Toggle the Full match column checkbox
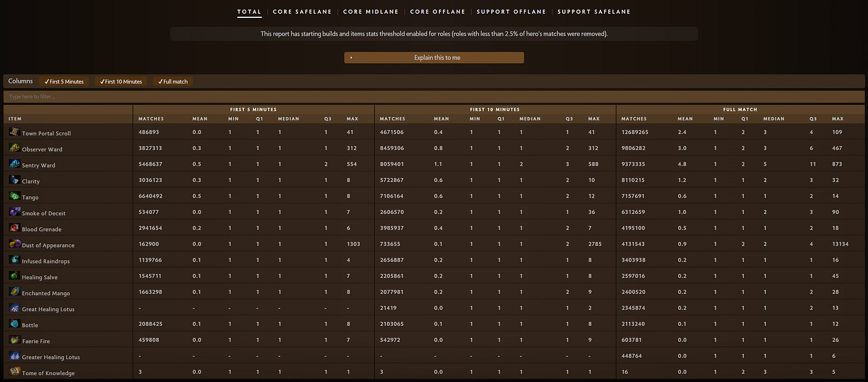The image size is (868, 382). (x=173, y=82)
